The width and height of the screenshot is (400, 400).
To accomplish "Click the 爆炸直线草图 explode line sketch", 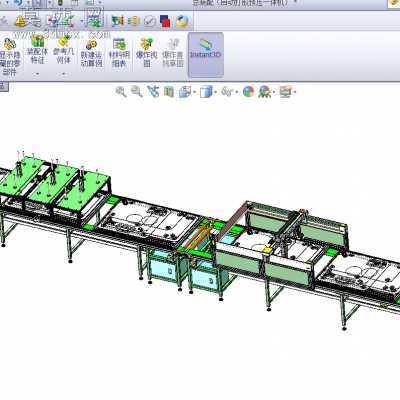I will pos(173,53).
